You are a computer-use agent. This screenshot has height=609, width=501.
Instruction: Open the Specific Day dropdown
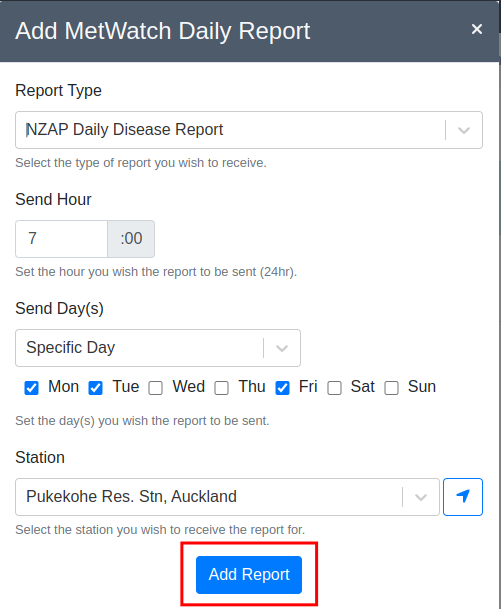coord(158,348)
